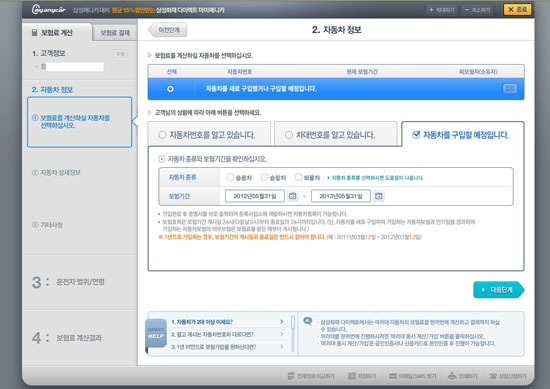Expand help item 2 about different car number

227,334
